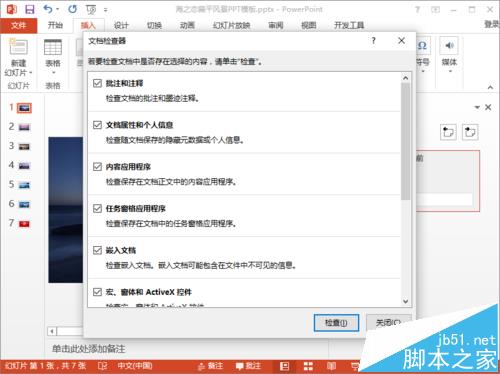Expand the 媒体 dropdown arrow
500x374 pixels.
450,71
